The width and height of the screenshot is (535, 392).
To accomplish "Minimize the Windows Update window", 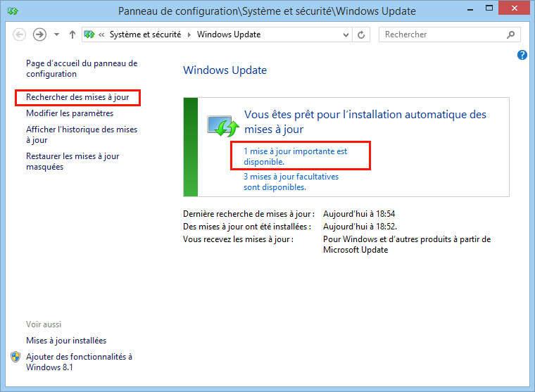I will [x=470, y=9].
